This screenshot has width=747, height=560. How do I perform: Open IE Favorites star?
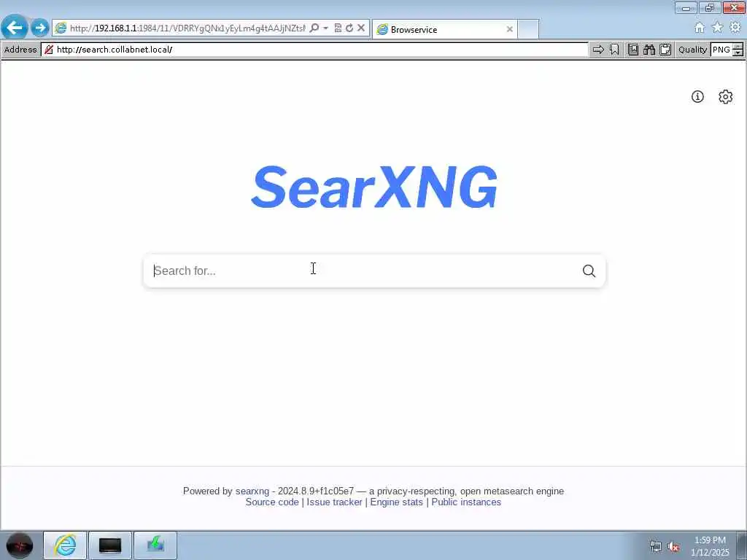pos(717,28)
